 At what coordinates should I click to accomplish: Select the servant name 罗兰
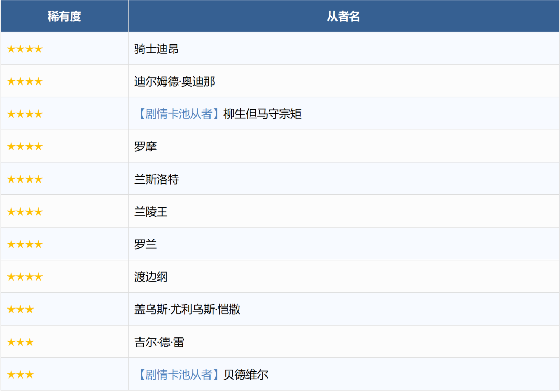click(145, 244)
